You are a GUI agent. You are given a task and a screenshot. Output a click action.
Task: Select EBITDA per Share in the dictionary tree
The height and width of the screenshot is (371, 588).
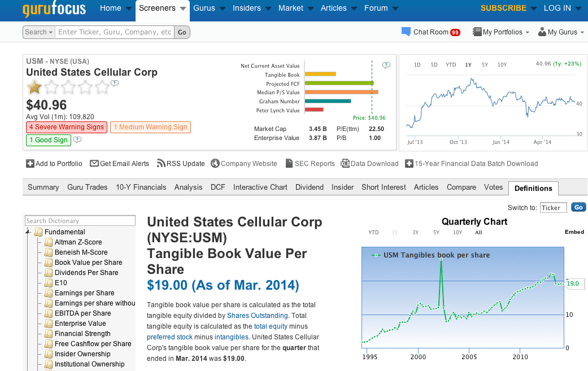pyautogui.click(x=83, y=313)
